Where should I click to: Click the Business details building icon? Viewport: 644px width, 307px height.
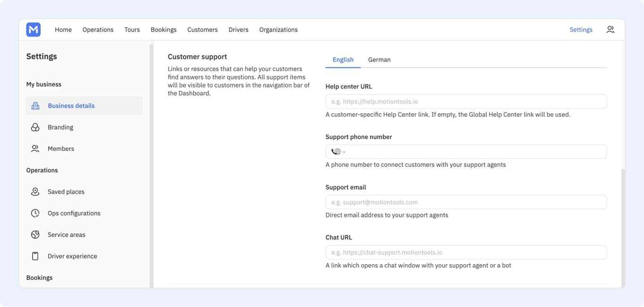[35, 106]
